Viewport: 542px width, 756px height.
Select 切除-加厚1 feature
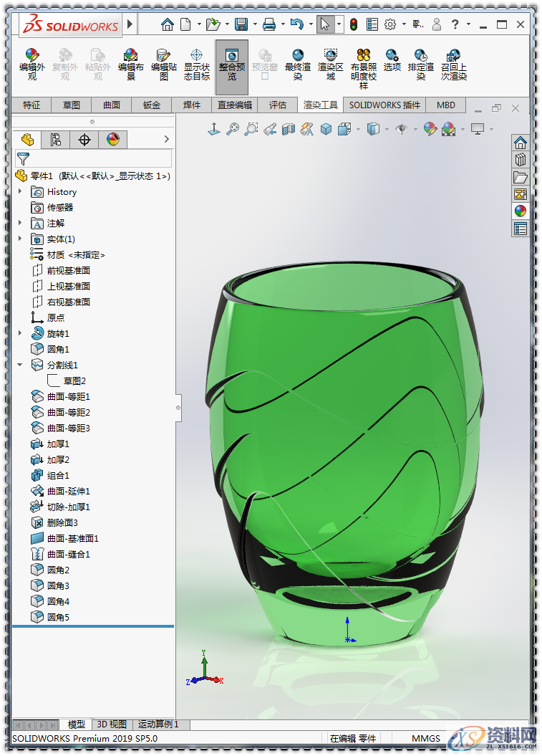60,507
